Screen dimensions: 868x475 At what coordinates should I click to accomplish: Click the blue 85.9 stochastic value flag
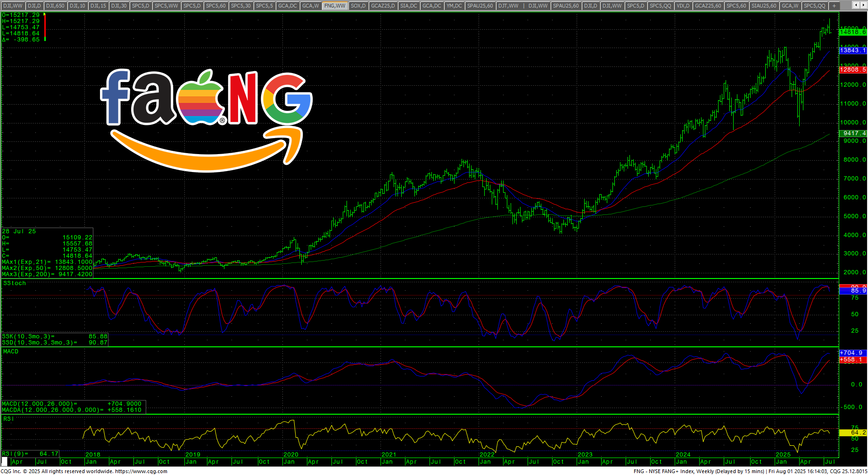pos(853,291)
